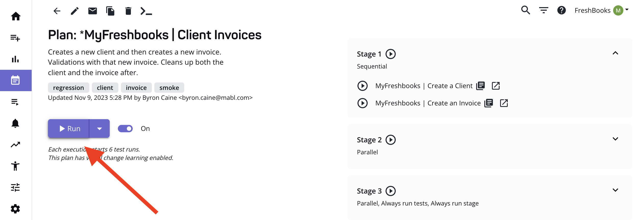Collapse Stage 1 with the chevron

(x=615, y=53)
